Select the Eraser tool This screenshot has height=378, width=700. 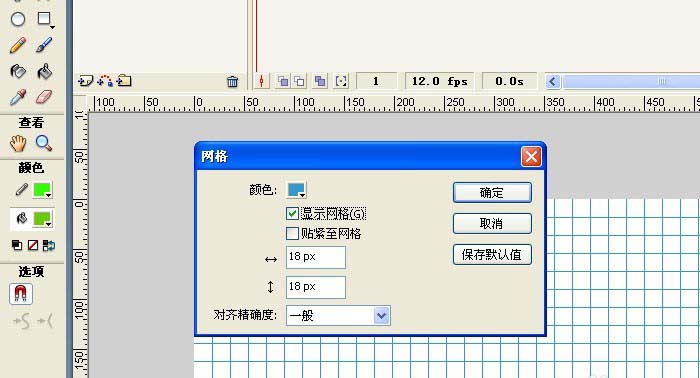point(44,97)
